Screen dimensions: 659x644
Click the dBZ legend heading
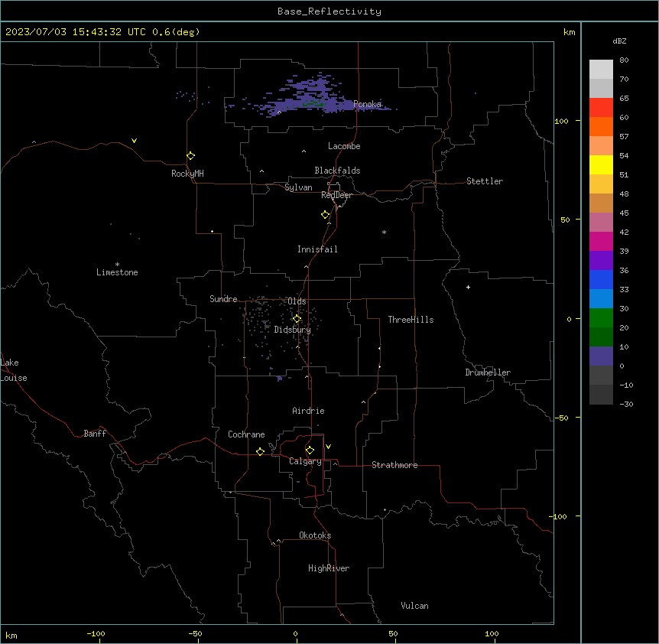point(619,41)
